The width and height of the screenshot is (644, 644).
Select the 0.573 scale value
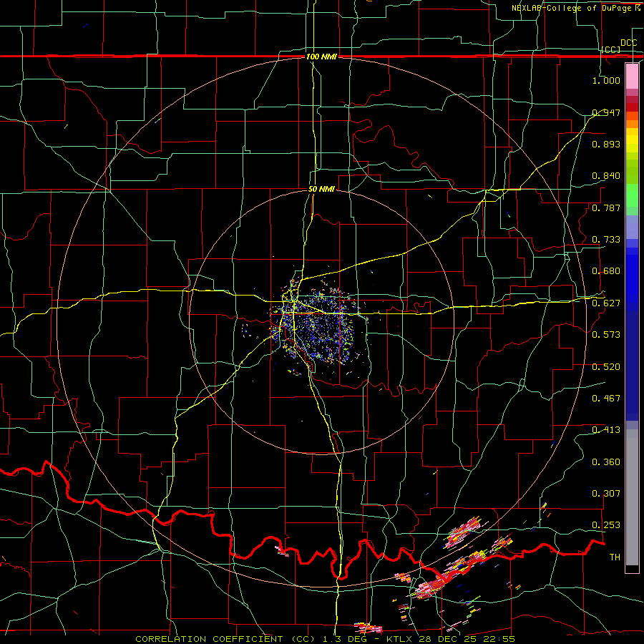[x=606, y=335]
